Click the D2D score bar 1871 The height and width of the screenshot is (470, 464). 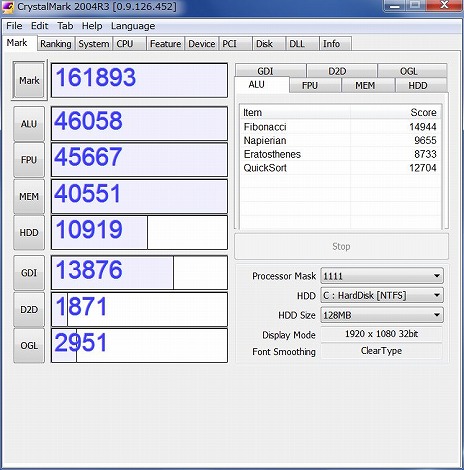pos(139,309)
